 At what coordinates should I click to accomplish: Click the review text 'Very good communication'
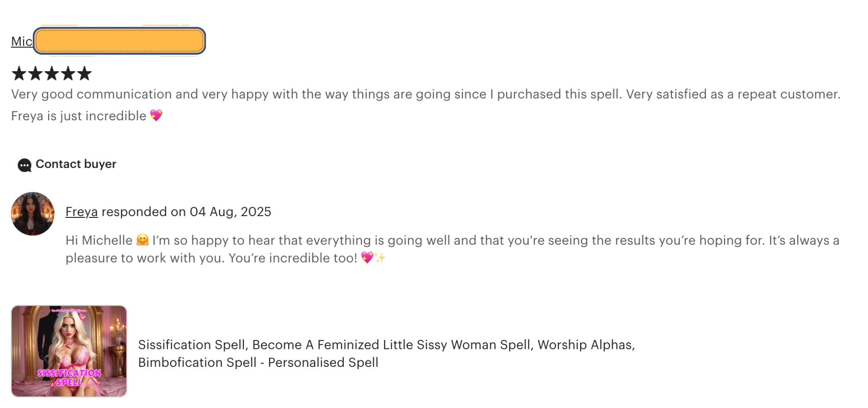click(x=92, y=94)
